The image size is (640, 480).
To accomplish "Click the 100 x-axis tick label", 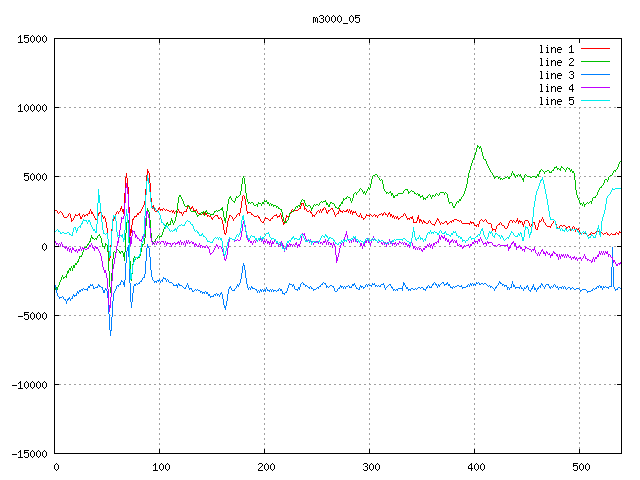I will (x=160, y=467).
